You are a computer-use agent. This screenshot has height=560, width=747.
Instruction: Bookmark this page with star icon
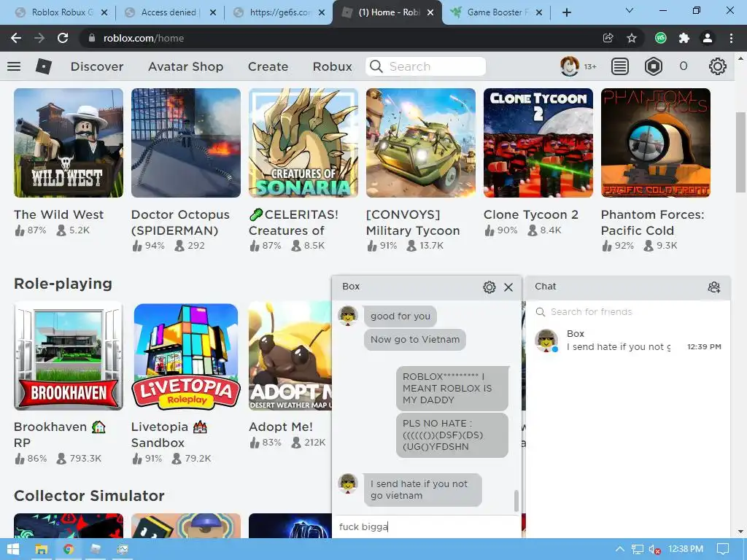tap(632, 38)
